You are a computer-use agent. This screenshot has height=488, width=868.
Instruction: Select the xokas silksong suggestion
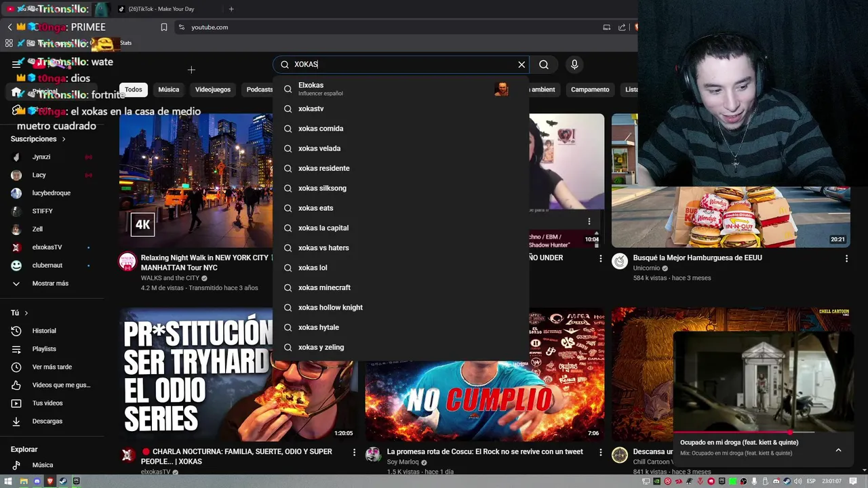click(401, 188)
